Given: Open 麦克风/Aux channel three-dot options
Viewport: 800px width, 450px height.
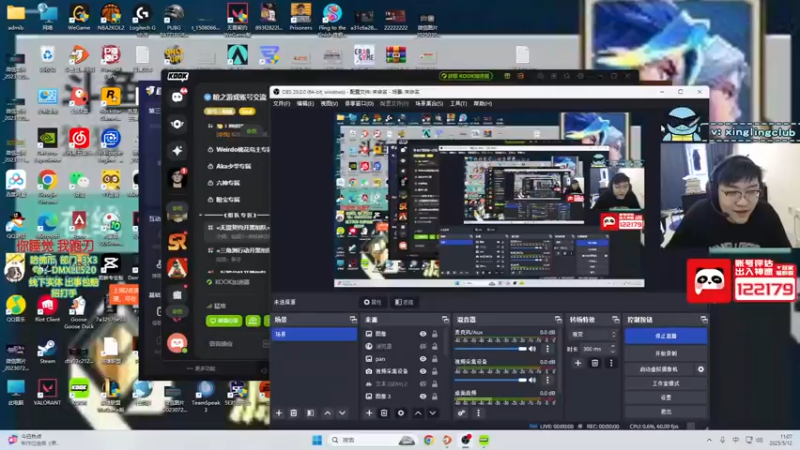Looking at the screenshot, I should point(547,349).
